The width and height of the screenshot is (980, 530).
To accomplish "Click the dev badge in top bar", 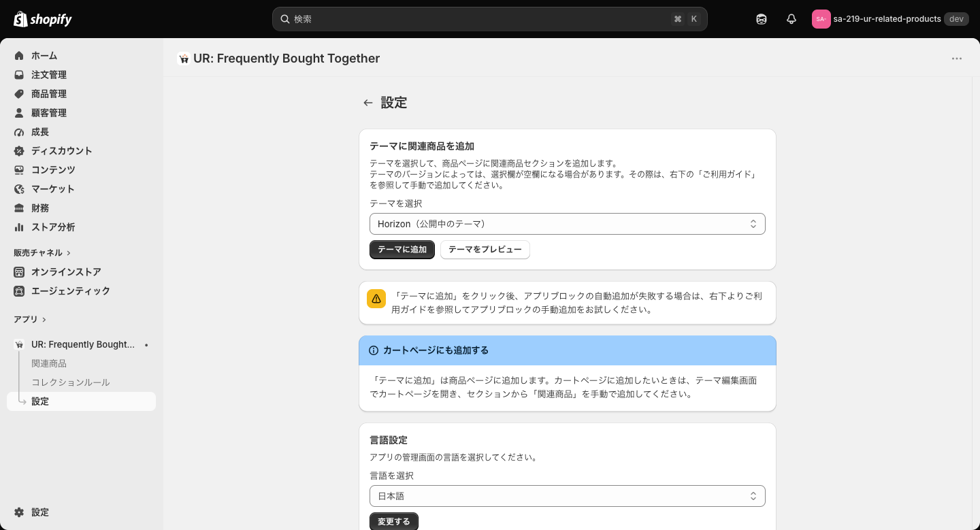I will pos(956,19).
